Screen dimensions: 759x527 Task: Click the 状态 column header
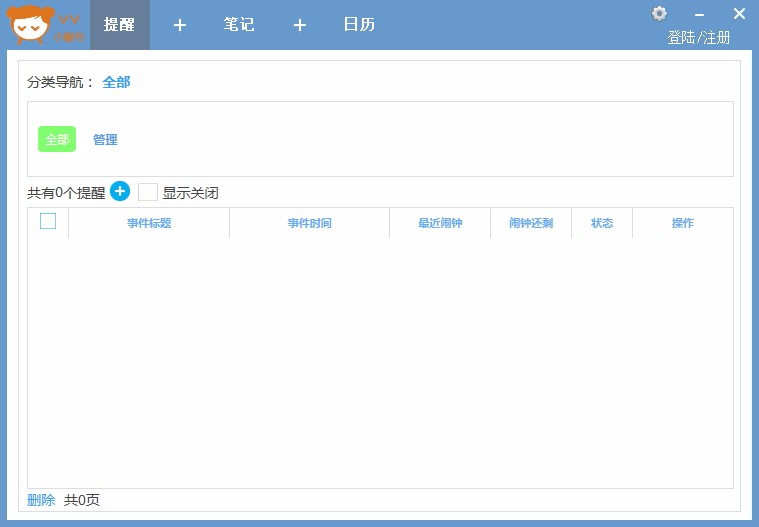click(602, 223)
